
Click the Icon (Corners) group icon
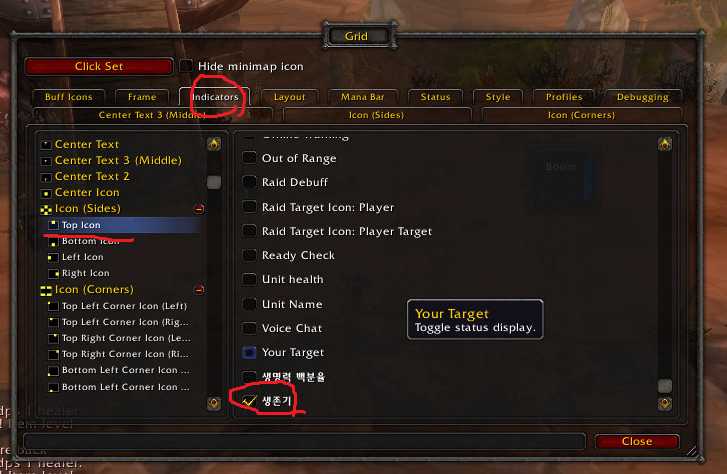(x=46, y=290)
